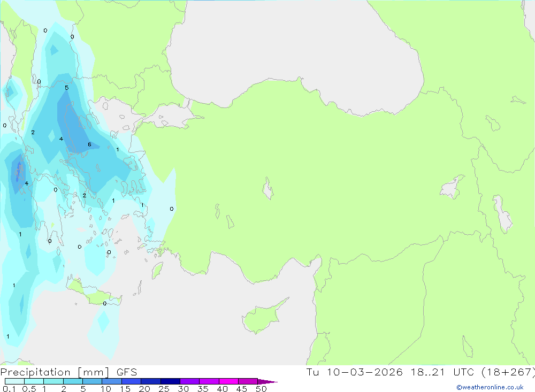Click the above-50 mm legend arrow tip
This screenshot has width=535, height=392.
pos(267,382)
